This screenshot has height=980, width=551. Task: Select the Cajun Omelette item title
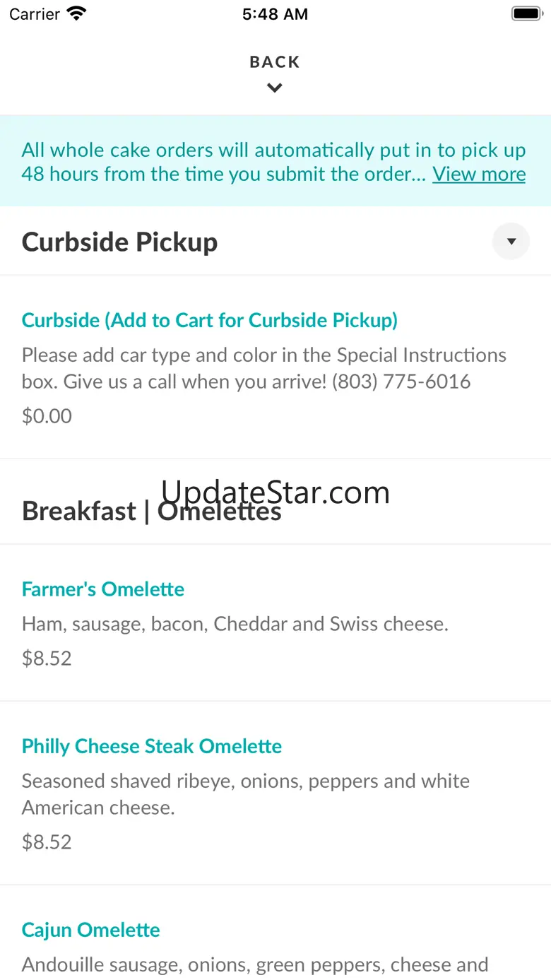click(91, 930)
